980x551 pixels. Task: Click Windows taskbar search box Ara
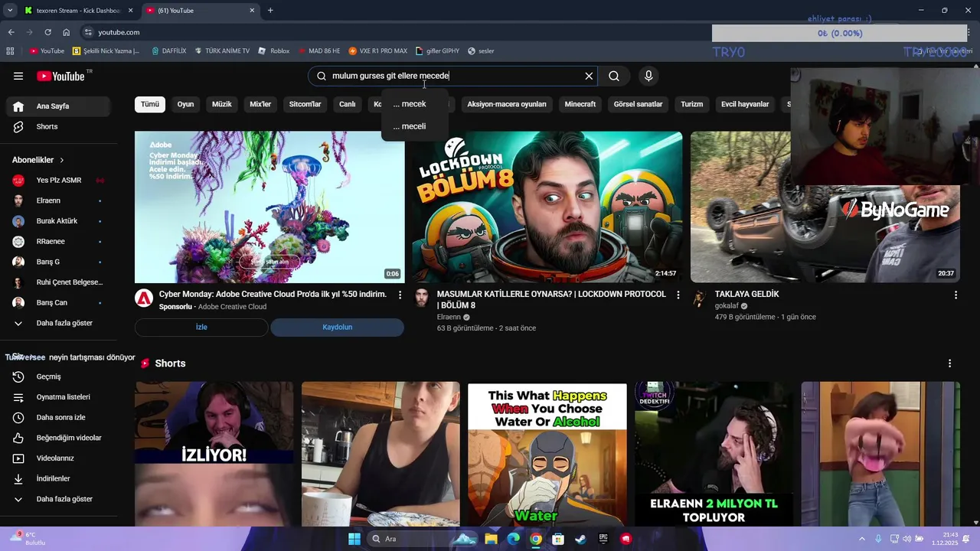coord(422,539)
